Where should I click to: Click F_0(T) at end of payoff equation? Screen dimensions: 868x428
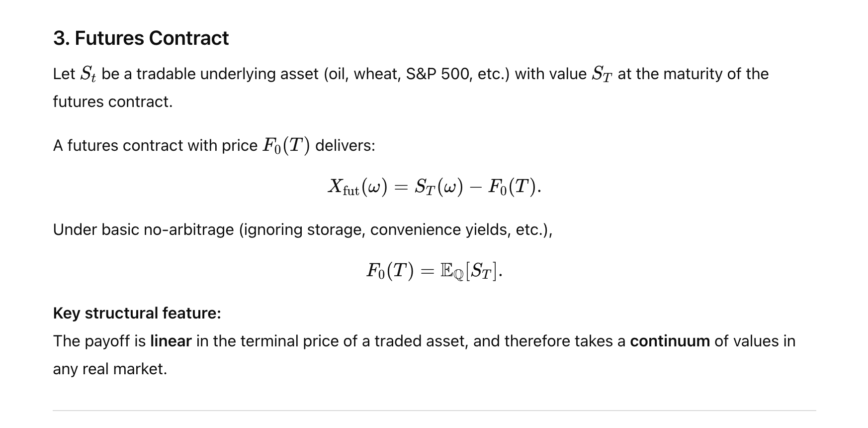click(x=513, y=187)
